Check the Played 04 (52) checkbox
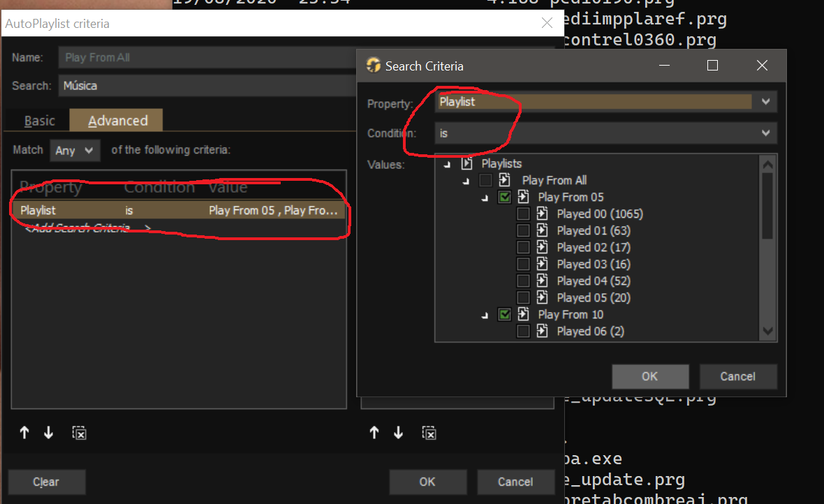Screen dimensions: 824x504 pos(523,281)
